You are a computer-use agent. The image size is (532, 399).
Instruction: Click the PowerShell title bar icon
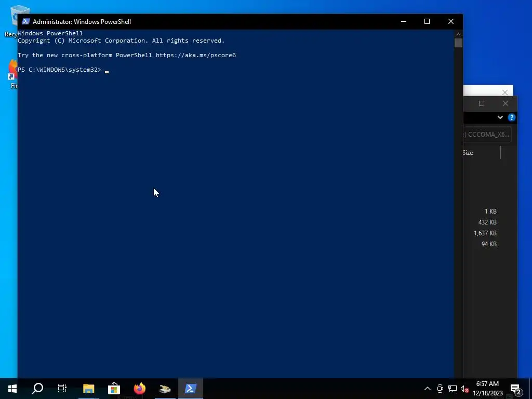tap(26, 21)
